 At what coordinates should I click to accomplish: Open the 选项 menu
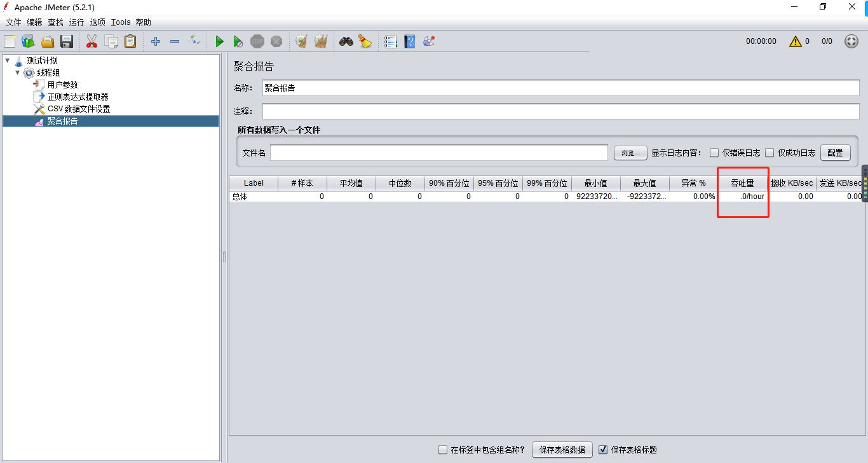(x=97, y=22)
